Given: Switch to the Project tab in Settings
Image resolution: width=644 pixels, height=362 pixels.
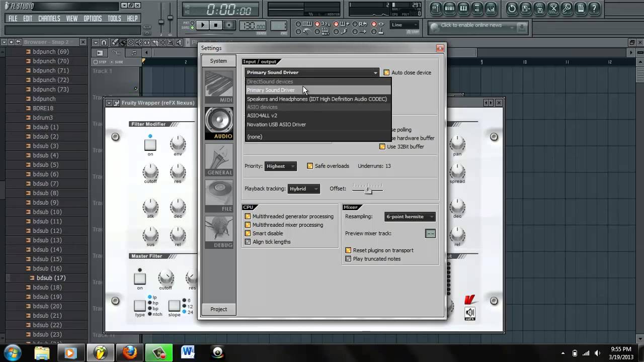Looking at the screenshot, I should (218, 309).
